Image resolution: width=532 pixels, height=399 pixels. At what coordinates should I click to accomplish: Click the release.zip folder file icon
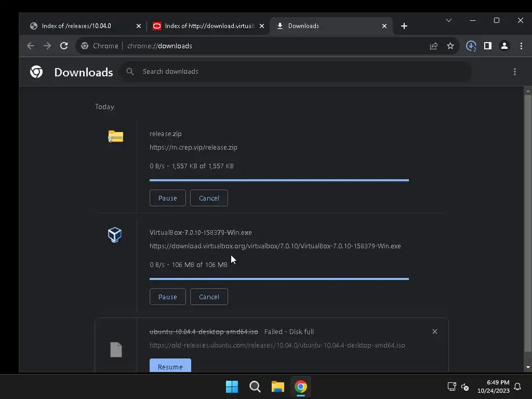(116, 137)
